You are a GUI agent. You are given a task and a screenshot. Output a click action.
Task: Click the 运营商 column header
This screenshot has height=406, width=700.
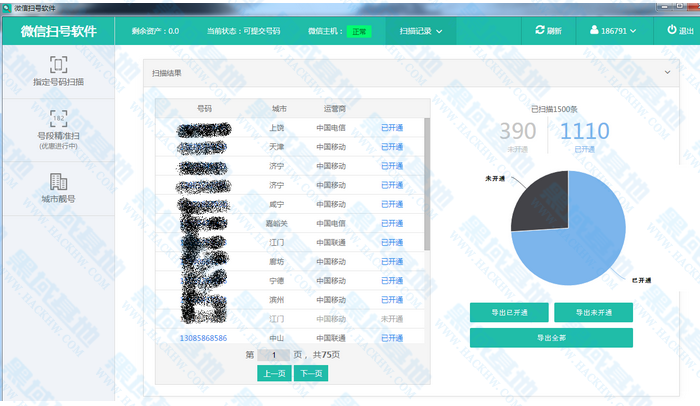click(x=335, y=109)
